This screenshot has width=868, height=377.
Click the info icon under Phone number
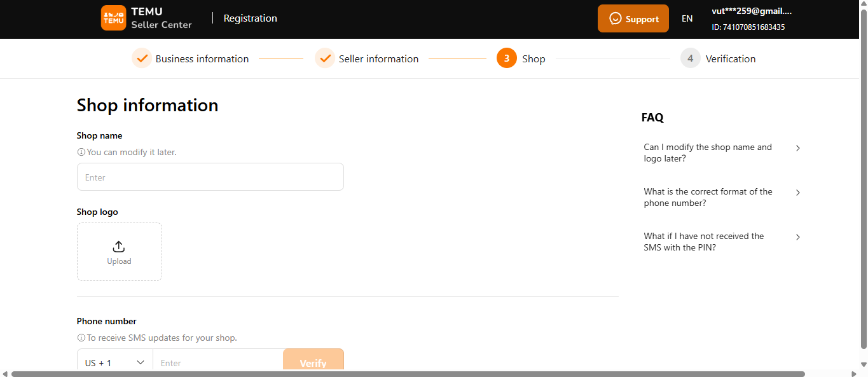click(81, 338)
